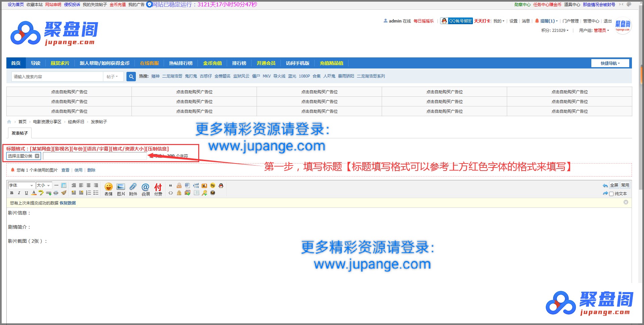
Task: Right-align text in the editor
Action: click(x=96, y=185)
